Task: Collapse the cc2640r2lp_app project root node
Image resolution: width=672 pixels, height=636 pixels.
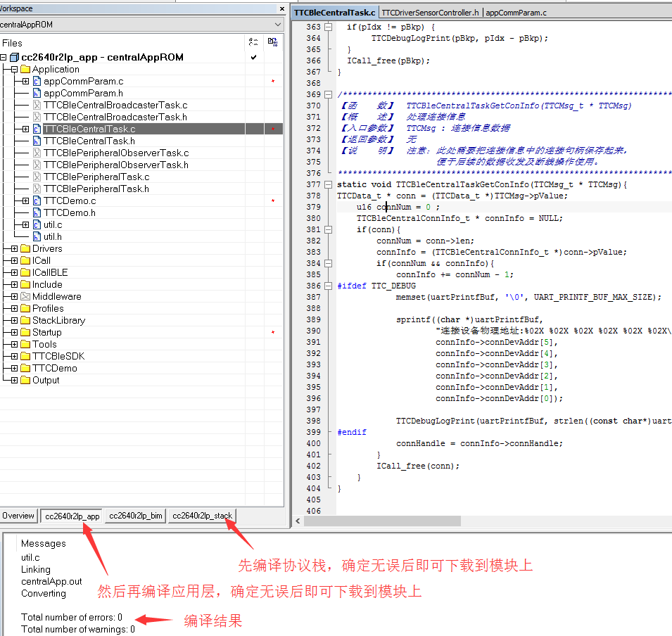Action: click(4, 57)
